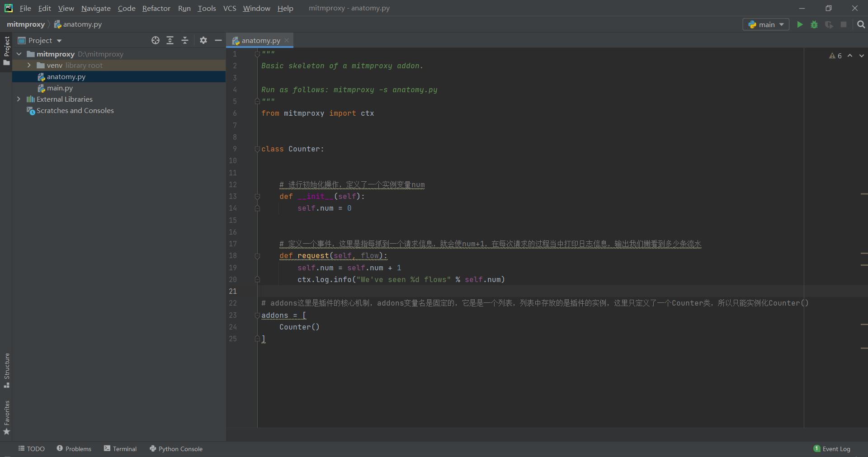Fold the Counter class at line 9

coord(257,149)
